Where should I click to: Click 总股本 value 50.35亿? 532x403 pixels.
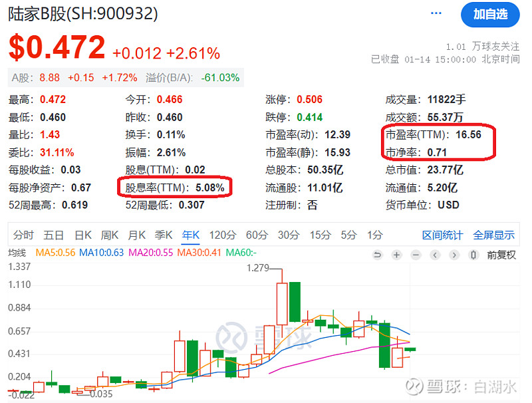pyautogui.click(x=325, y=170)
